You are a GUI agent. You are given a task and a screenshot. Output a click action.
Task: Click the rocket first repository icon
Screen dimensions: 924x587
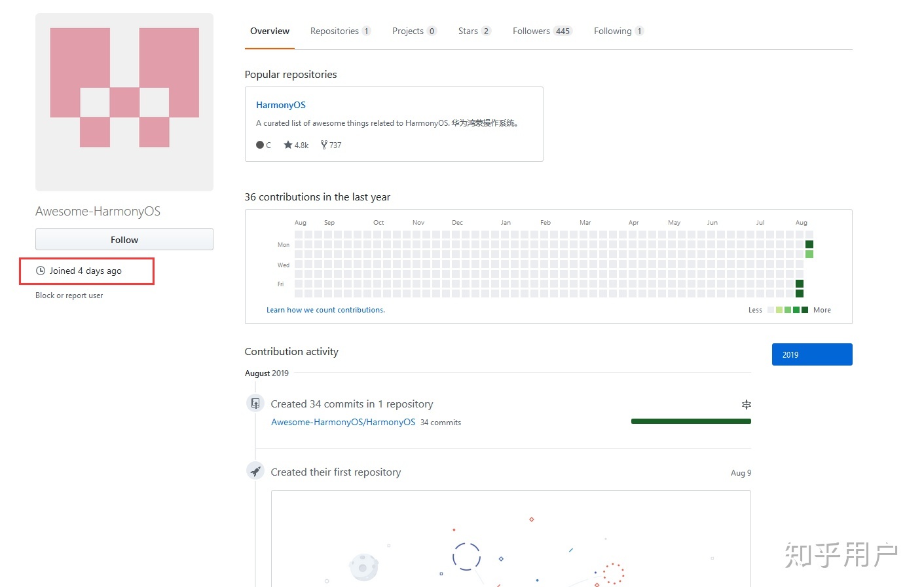tap(255, 471)
